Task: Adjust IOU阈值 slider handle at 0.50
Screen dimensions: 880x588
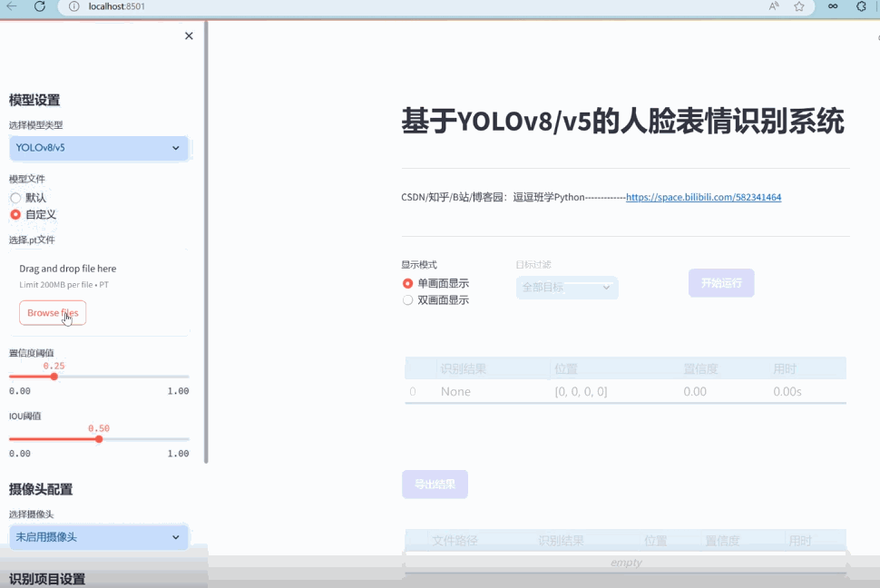Action: (x=99, y=439)
